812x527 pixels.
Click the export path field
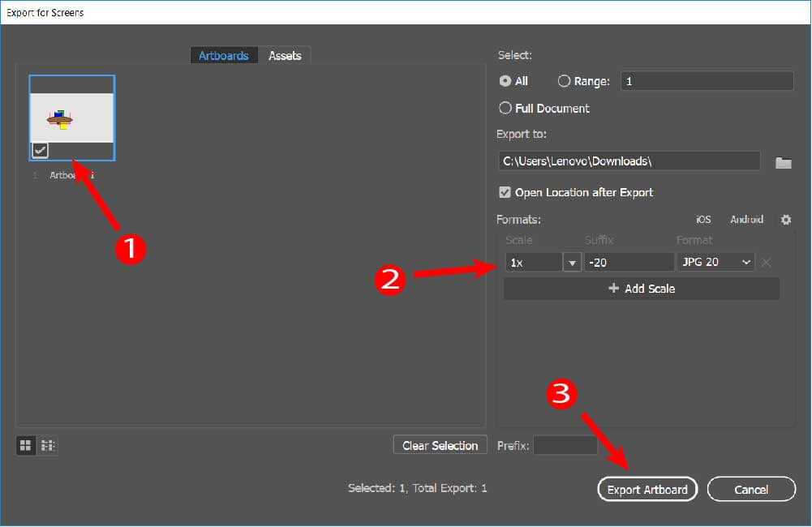tap(629, 161)
